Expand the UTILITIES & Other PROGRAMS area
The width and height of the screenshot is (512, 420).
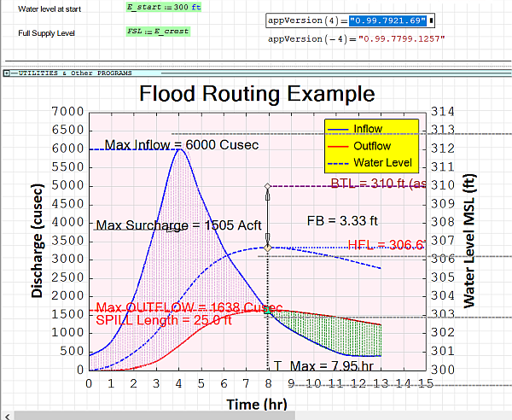click(6, 74)
